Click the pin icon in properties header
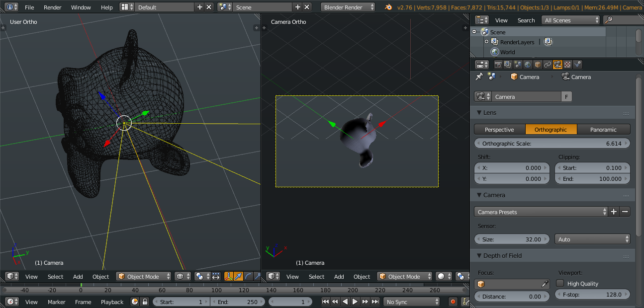 tap(479, 77)
